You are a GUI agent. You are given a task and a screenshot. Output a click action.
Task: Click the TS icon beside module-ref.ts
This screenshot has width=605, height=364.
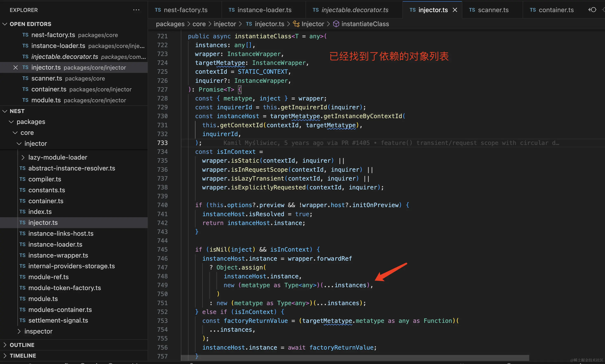click(x=23, y=277)
